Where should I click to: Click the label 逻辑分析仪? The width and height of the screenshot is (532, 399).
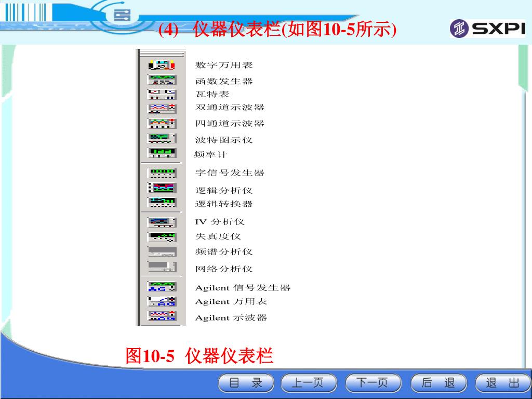click(x=224, y=191)
